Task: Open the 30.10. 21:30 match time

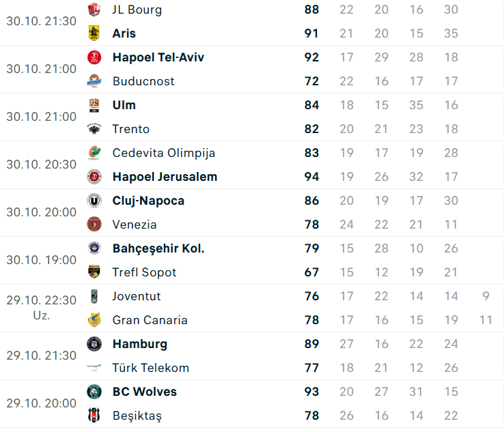Action: point(42,21)
